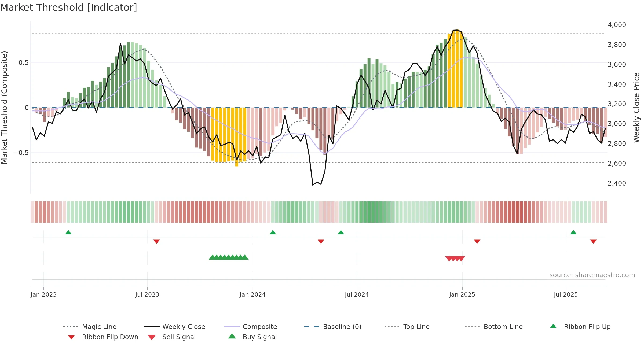Toggle Bottom Line legend entry
Image resolution: width=644 pixels, height=362 pixels.
[494, 327]
